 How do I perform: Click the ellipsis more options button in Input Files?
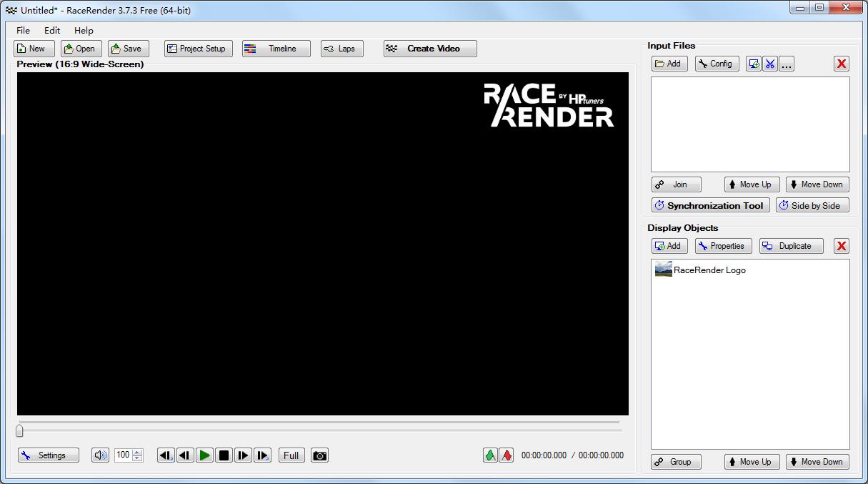tap(787, 64)
